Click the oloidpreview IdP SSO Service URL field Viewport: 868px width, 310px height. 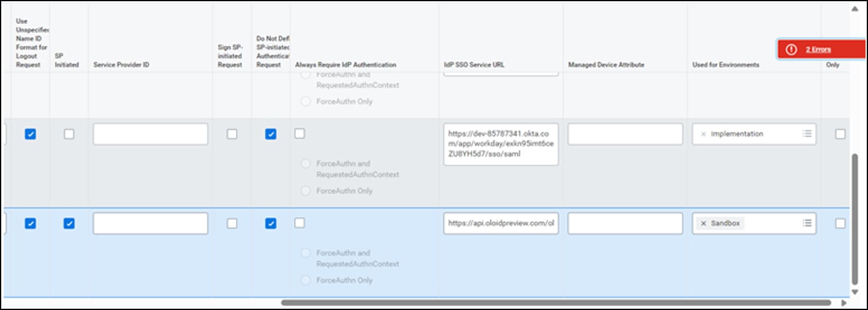[x=501, y=223]
